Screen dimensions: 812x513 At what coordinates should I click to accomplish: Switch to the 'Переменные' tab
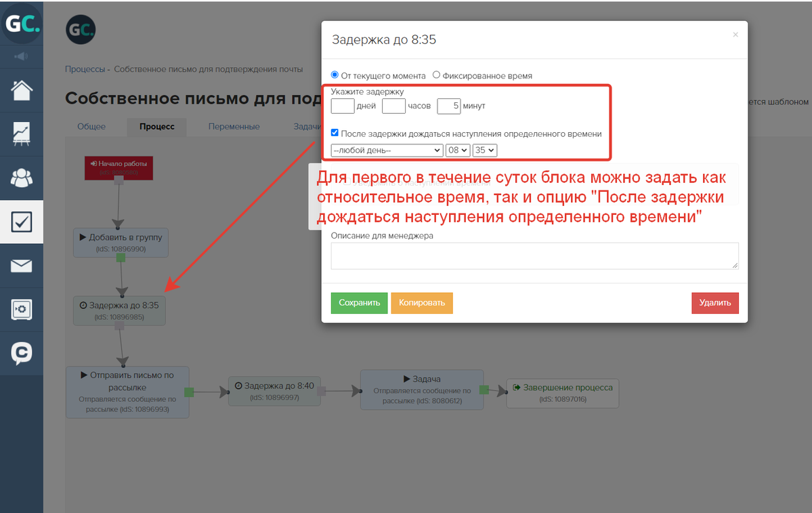(234, 127)
